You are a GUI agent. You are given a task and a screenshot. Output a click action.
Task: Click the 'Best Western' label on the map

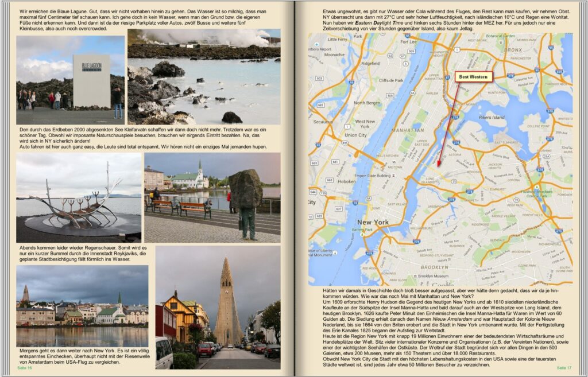[473, 77]
